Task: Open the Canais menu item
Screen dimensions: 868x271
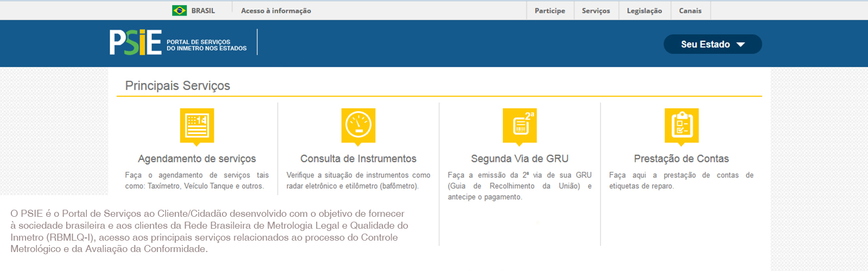Action: pyautogui.click(x=691, y=11)
